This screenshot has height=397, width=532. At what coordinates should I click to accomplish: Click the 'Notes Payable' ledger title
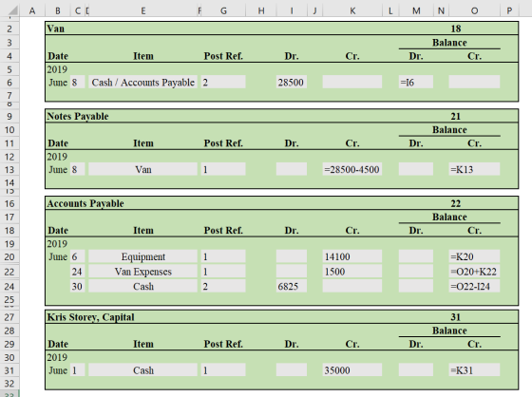pos(78,116)
